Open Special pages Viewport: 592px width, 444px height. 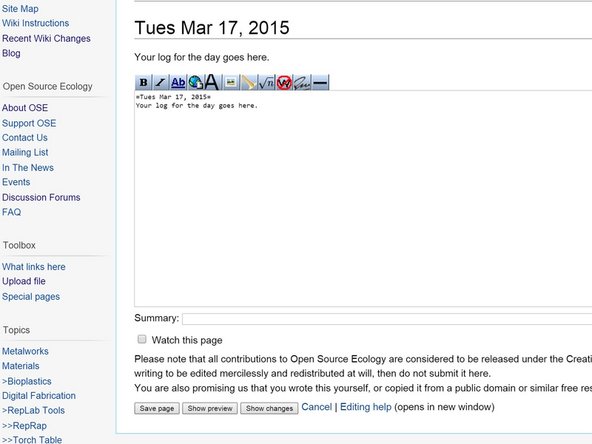31,297
